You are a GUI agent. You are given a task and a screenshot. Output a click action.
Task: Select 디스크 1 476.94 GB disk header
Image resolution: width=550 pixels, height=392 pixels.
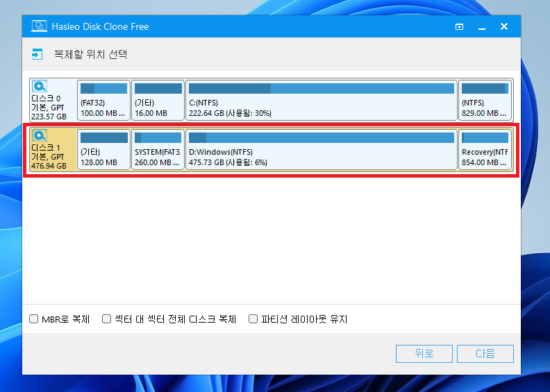[53, 150]
